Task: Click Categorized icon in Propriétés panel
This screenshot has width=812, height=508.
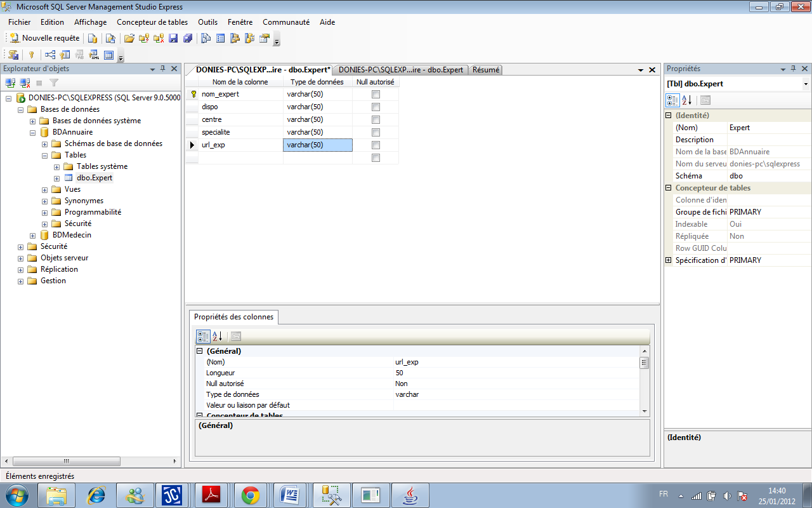Action: [x=673, y=100]
